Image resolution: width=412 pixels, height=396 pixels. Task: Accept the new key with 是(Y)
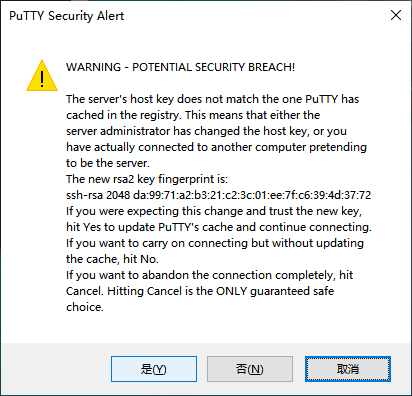154,369
